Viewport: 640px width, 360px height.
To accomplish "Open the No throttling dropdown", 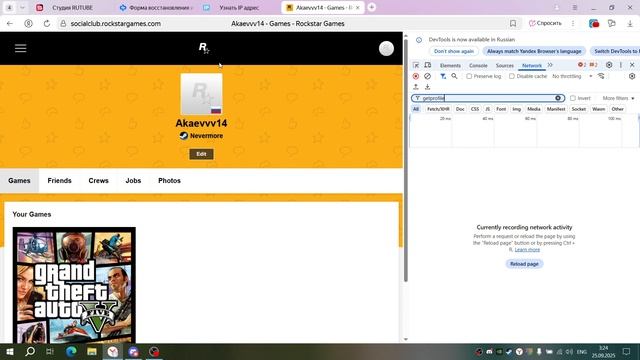I will pos(572,76).
